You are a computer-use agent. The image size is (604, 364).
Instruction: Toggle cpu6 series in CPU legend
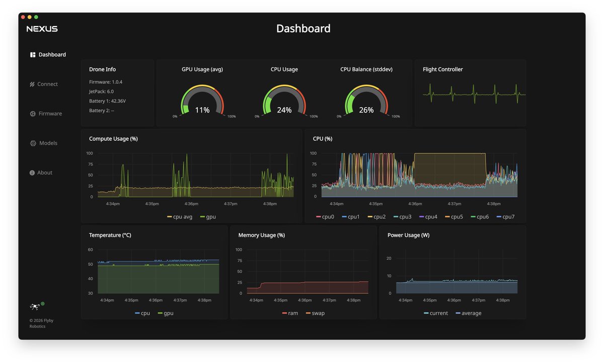coord(480,217)
